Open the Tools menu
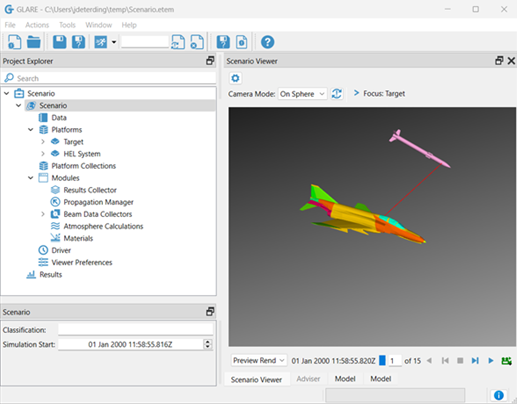Screen dimensions: 517x404 tap(67, 25)
